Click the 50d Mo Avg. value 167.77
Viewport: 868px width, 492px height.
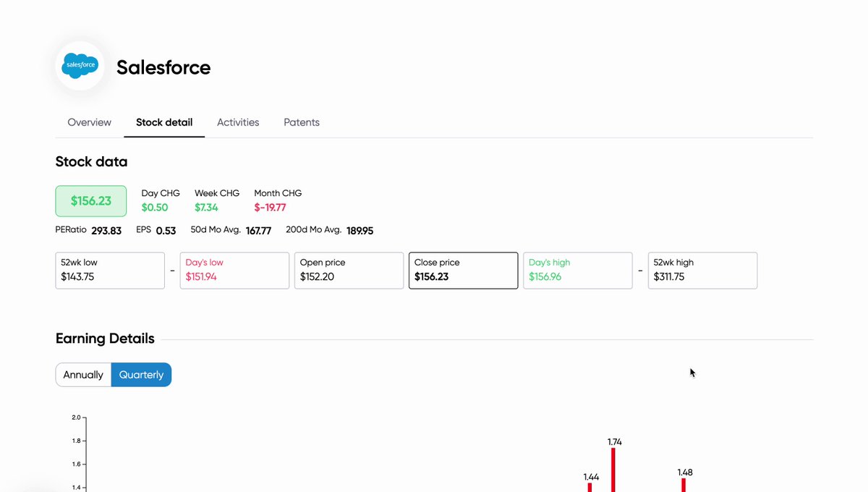click(x=259, y=231)
